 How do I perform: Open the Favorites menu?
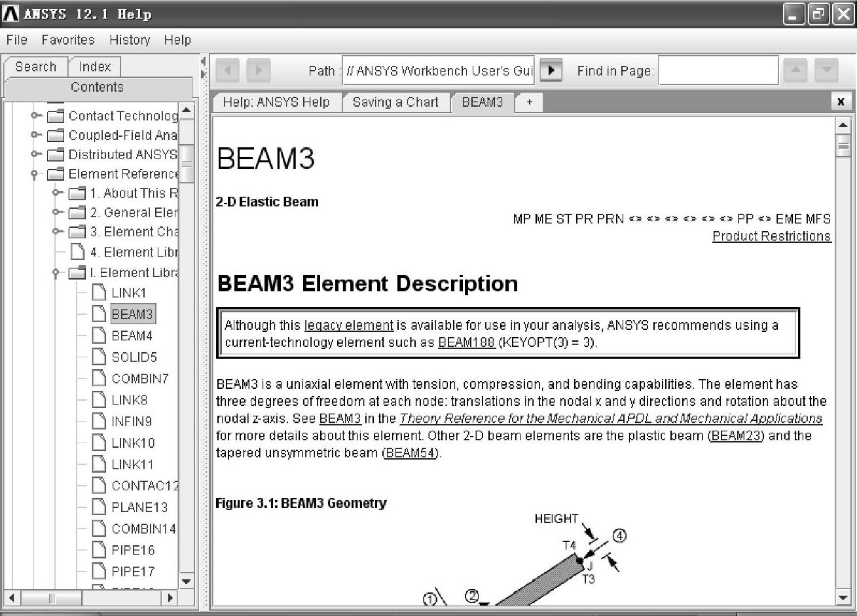(68, 40)
